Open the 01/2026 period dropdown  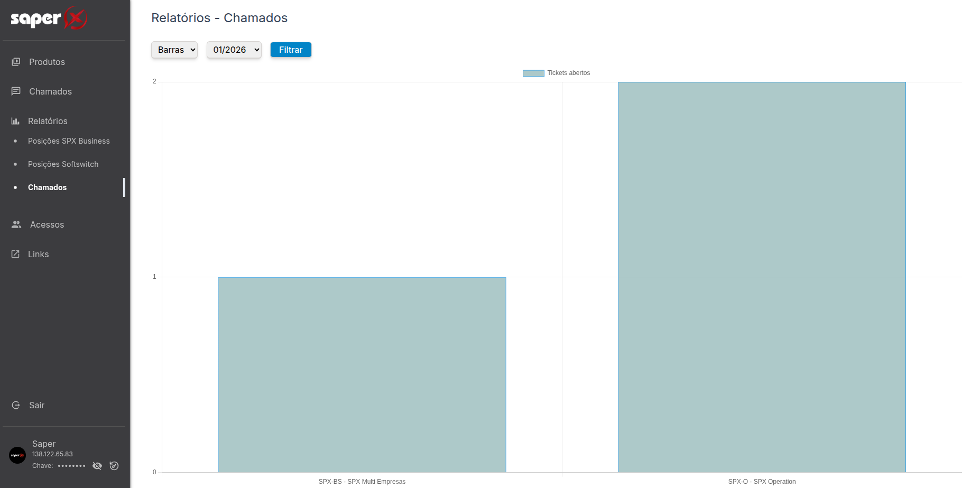pyautogui.click(x=234, y=50)
